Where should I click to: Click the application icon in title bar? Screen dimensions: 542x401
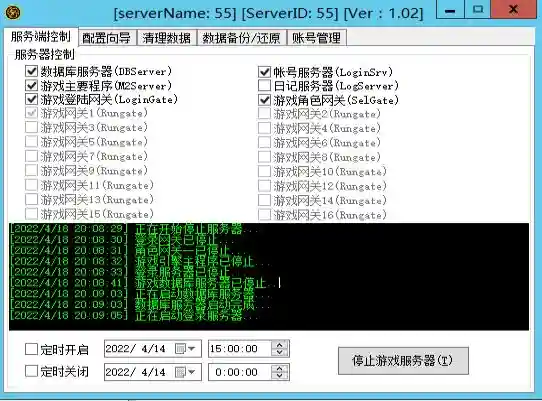click(x=13, y=13)
